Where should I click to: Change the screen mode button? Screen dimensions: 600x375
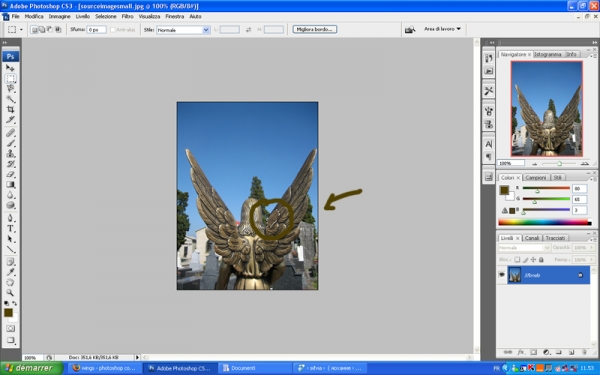(10, 340)
